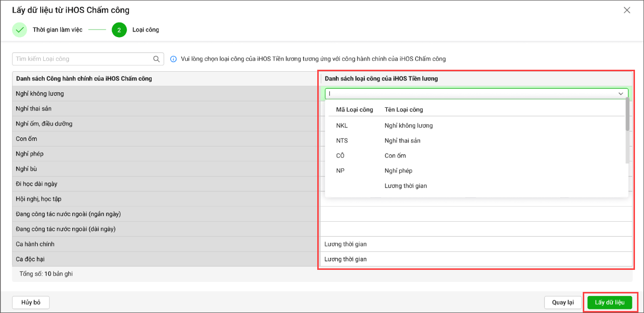Viewport: 644px width, 313px height.
Task: Click the Nghỉ phép row in left list
Action: coord(166,154)
